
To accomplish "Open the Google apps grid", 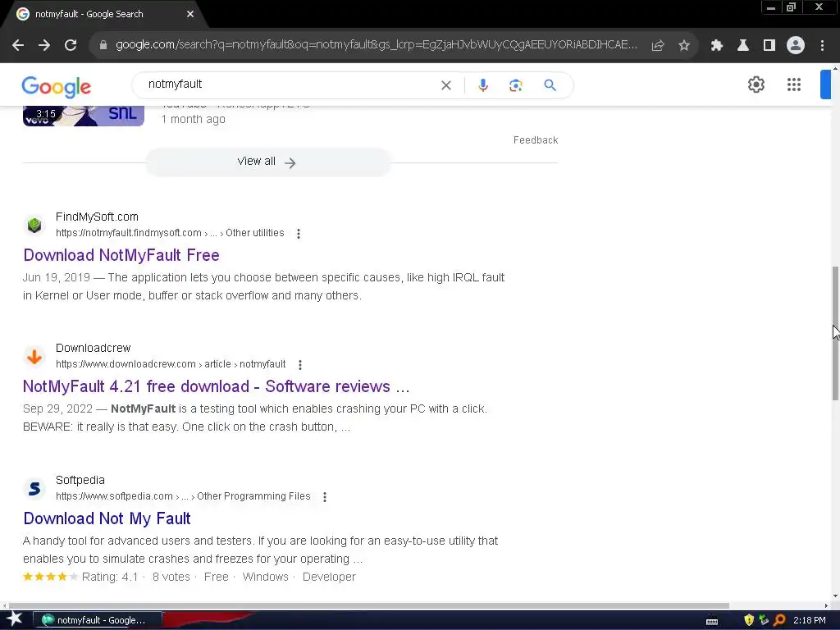I will [794, 84].
